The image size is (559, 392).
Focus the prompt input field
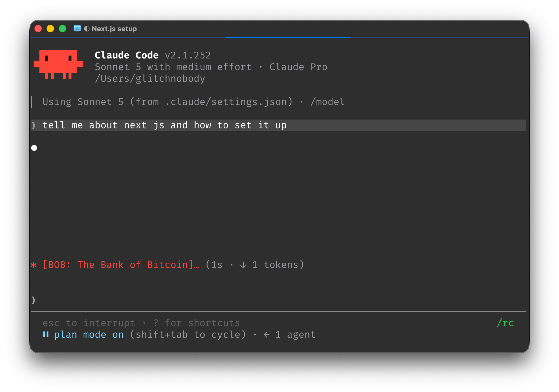point(278,300)
